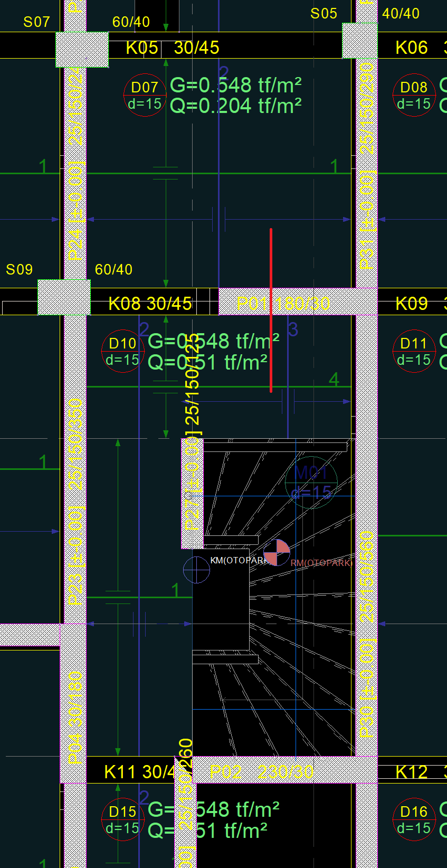Click the P02 230/30 wall label

click(x=262, y=771)
